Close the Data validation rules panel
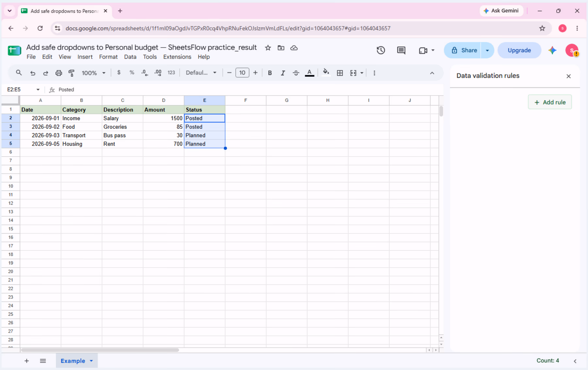This screenshot has height=370, width=588. [568, 76]
